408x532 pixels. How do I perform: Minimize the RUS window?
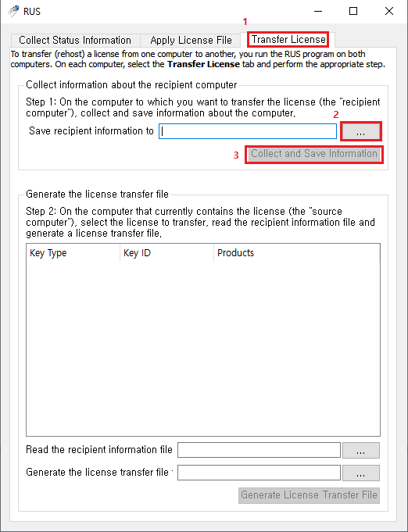point(318,11)
